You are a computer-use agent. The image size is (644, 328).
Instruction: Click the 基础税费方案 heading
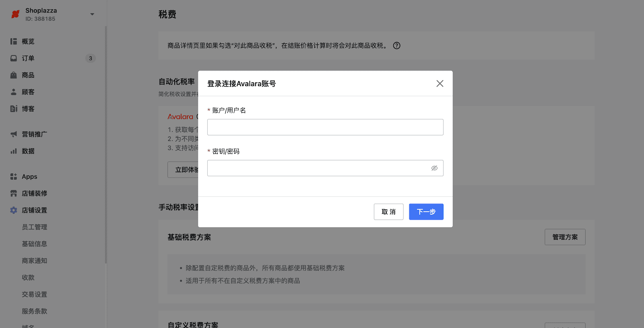coord(189,237)
